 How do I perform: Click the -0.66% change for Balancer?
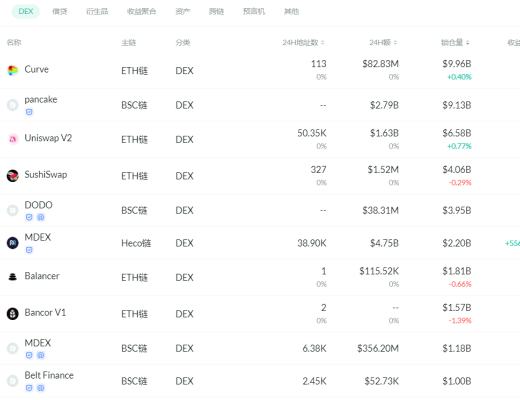pyautogui.click(x=460, y=284)
